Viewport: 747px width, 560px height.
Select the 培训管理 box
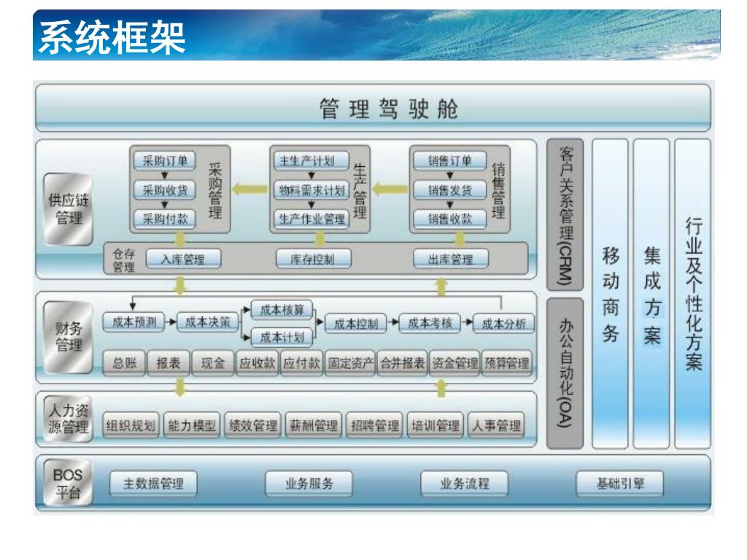click(x=436, y=425)
